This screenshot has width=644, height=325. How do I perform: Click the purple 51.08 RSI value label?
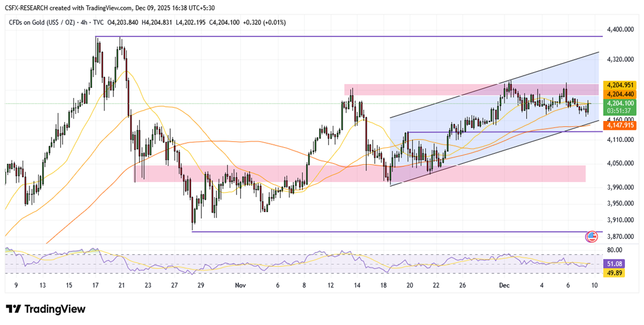(613, 264)
